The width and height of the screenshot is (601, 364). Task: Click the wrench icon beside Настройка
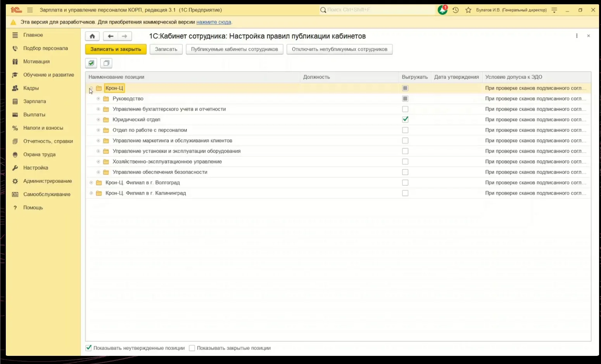click(x=15, y=168)
